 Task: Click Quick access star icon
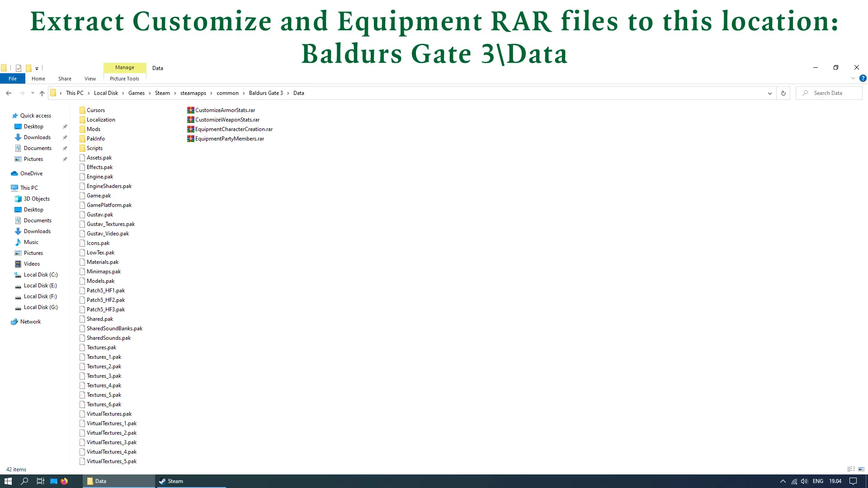point(15,116)
